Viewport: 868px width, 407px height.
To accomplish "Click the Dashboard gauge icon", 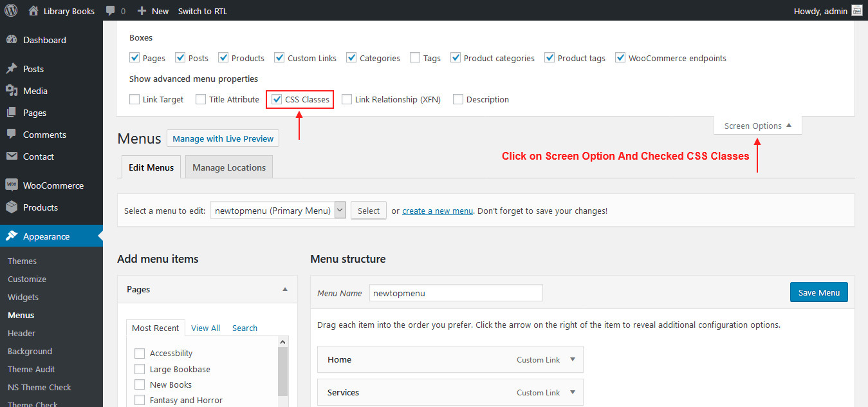I will (x=12, y=40).
